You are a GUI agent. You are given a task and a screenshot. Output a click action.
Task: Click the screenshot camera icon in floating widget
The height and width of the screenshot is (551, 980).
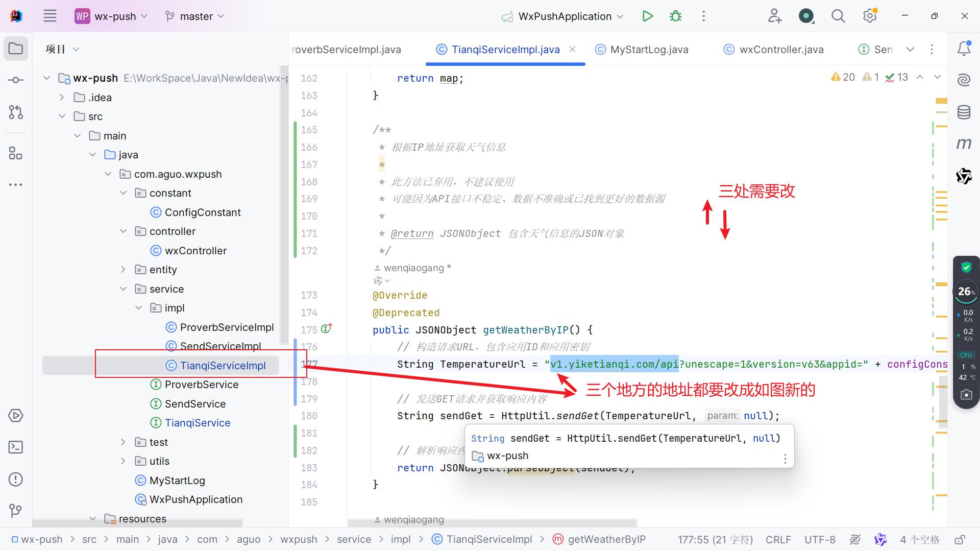(966, 394)
